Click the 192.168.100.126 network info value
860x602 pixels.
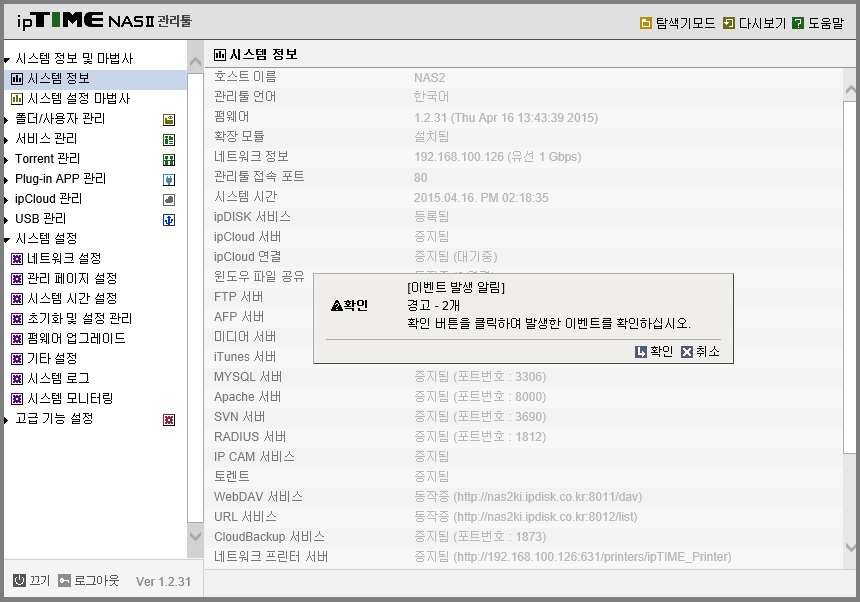click(x=497, y=157)
